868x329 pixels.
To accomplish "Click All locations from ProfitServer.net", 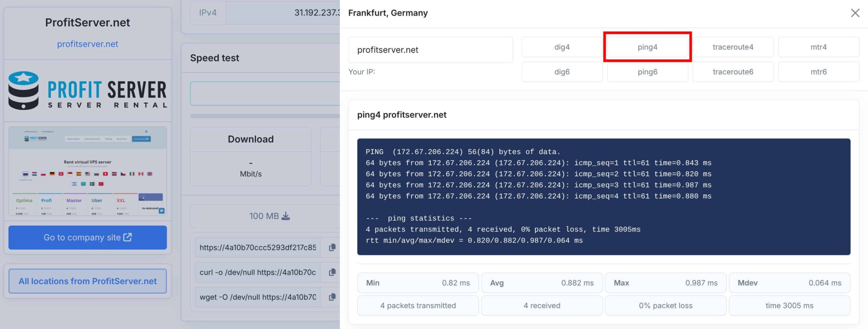I will point(87,281).
